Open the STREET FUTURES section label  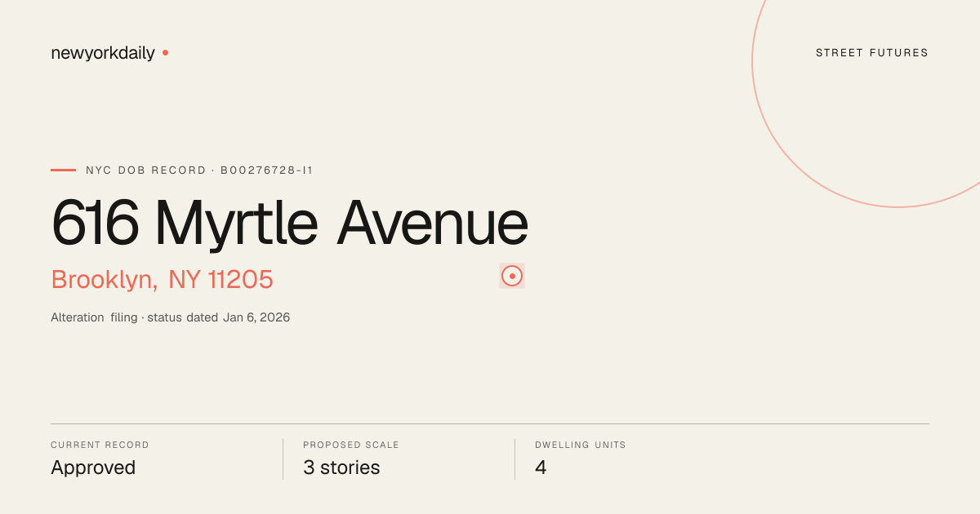[872, 53]
